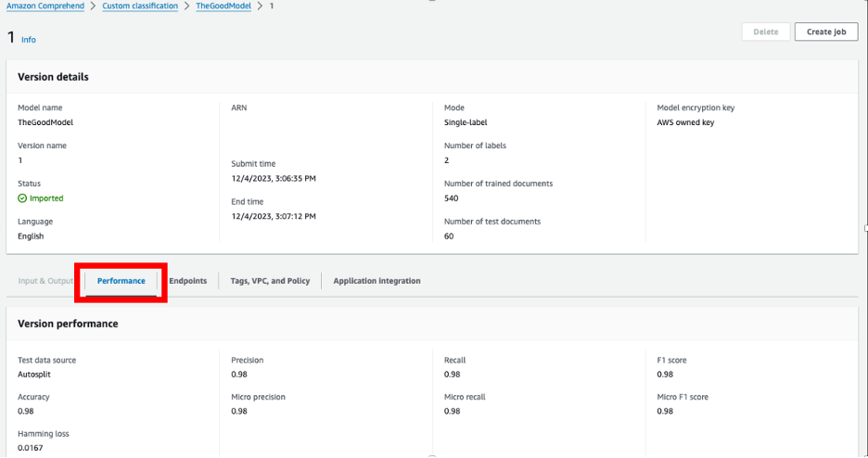Click the Micro recall label
868x458 pixels.
[x=465, y=397]
